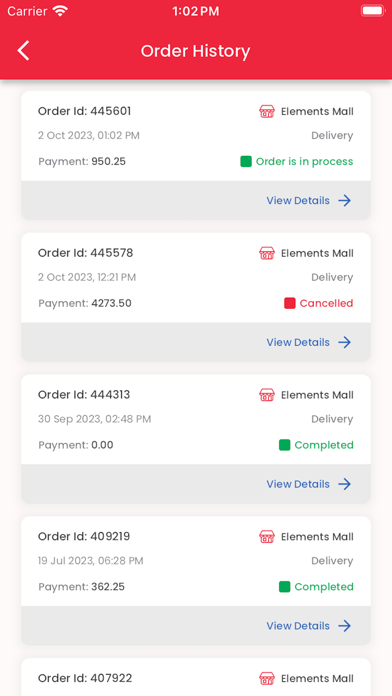
Task: Open View Details for order 409219
Action: [x=298, y=626]
